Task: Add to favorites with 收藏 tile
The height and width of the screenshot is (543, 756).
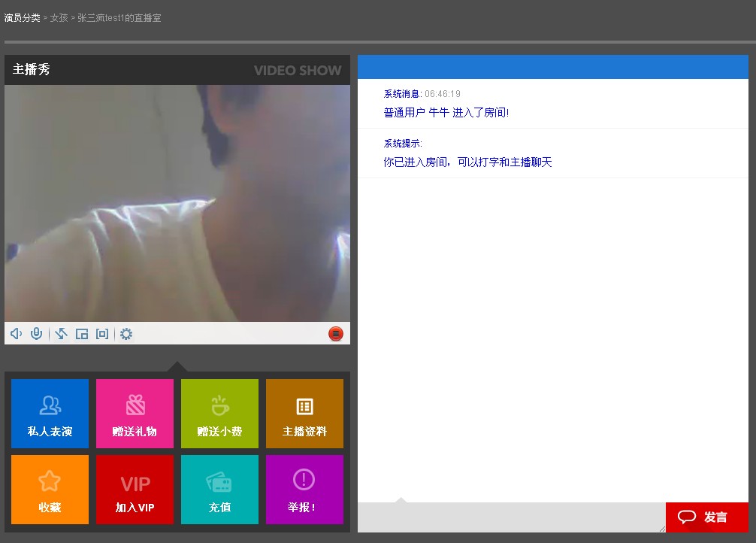Action: tap(50, 490)
